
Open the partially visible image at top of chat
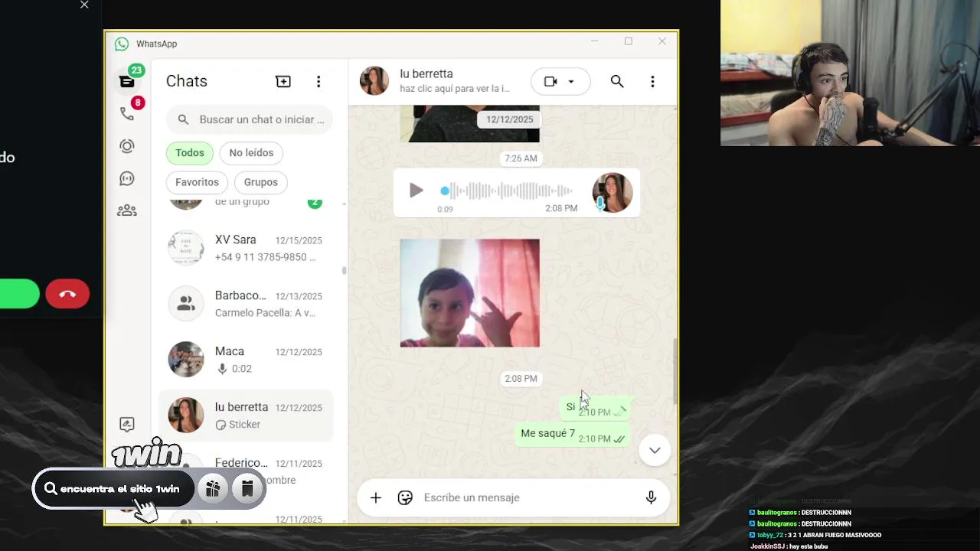point(469,124)
